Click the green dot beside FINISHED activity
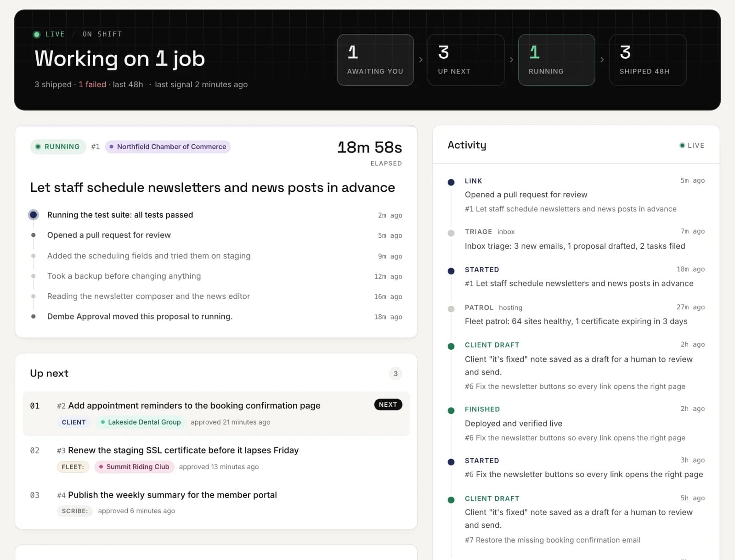 click(x=451, y=410)
